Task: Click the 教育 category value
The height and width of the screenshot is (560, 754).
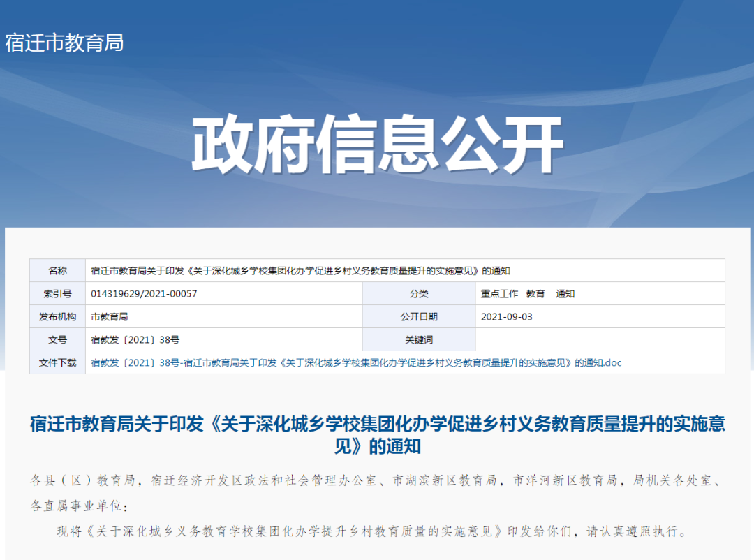Action: click(x=535, y=293)
